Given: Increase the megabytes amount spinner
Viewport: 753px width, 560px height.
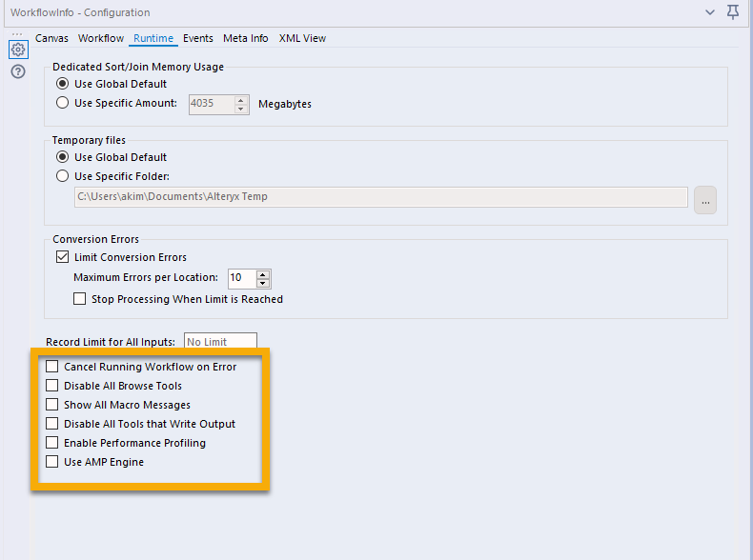Looking at the screenshot, I should click(241, 100).
